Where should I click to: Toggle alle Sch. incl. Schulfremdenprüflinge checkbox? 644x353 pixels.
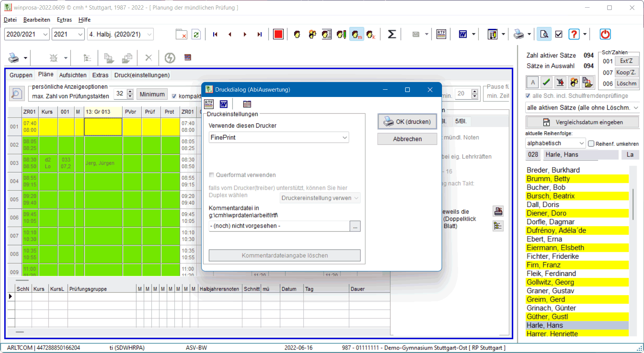(x=528, y=96)
